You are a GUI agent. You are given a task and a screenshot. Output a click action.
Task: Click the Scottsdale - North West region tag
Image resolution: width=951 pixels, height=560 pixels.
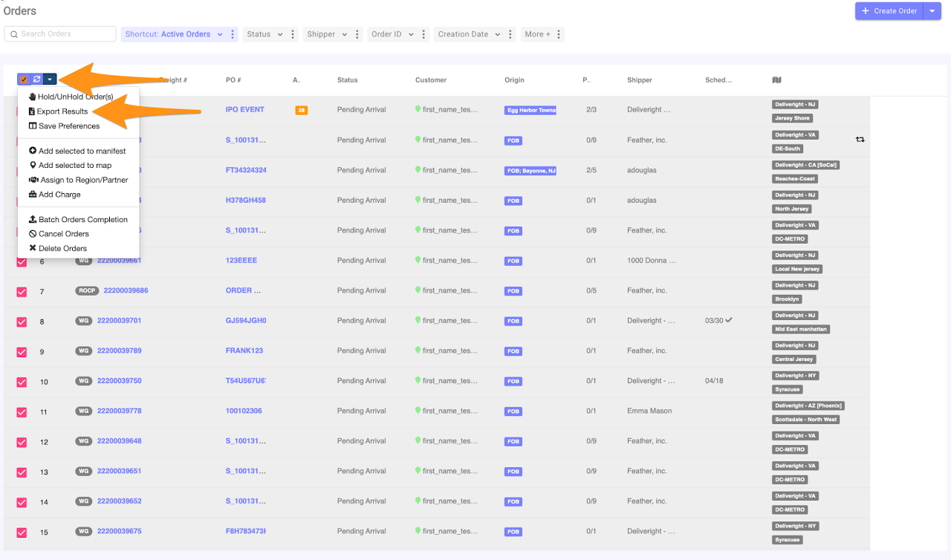click(806, 420)
